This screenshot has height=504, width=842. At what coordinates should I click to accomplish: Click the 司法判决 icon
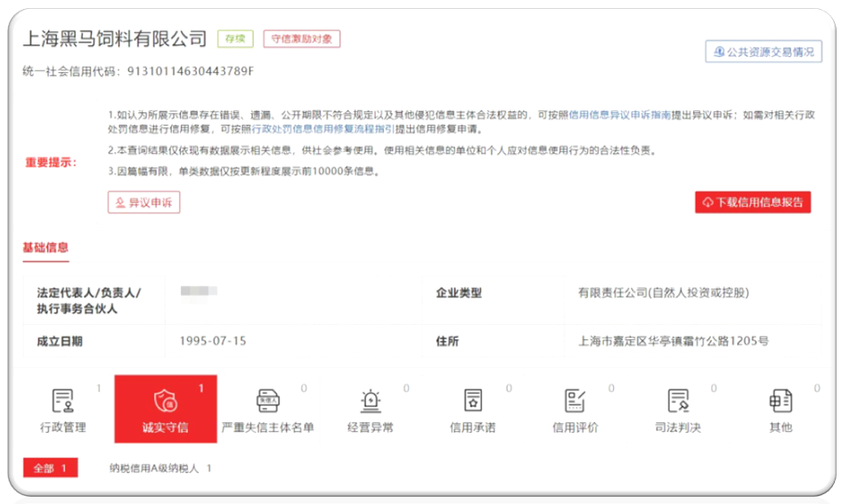[678, 402]
